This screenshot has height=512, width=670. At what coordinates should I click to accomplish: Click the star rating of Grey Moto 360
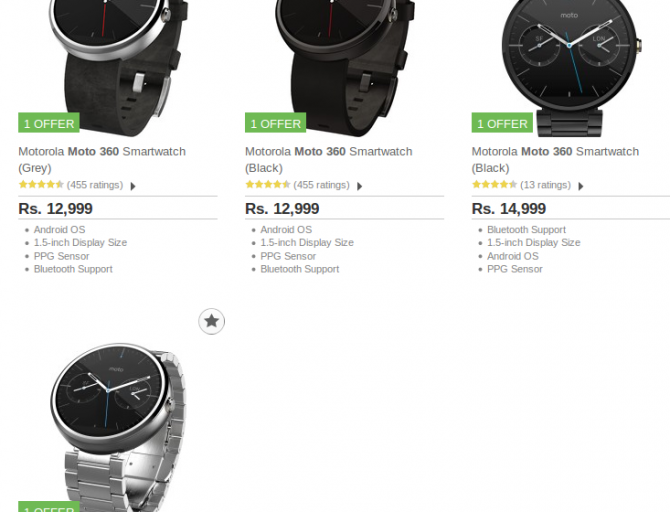point(41,185)
